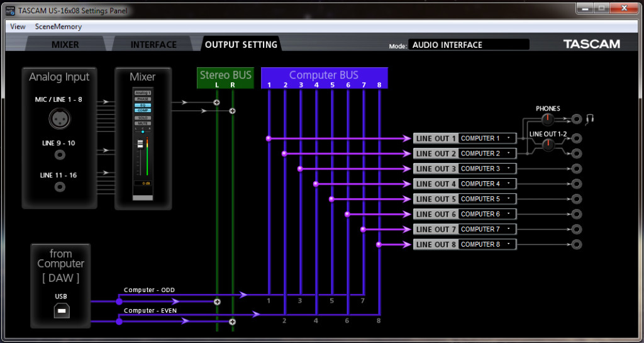
Task: Click the Computer BUS 7 routing node dot
Action: tap(363, 230)
